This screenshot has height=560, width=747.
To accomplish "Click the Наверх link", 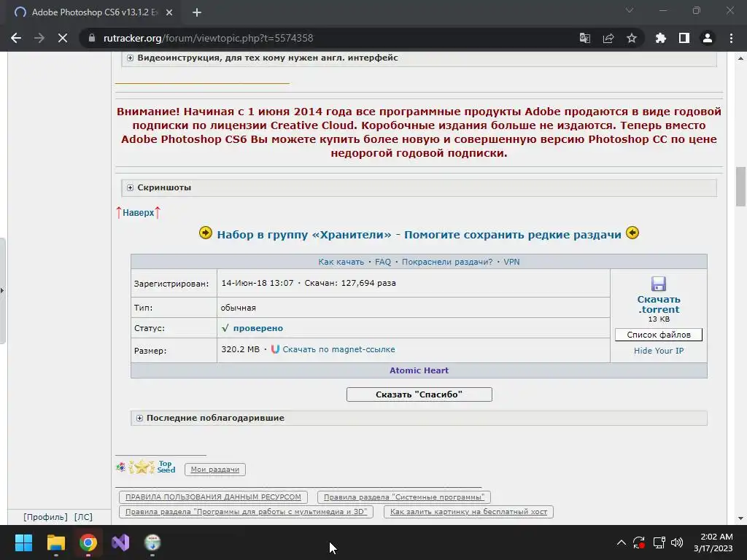I will tap(138, 212).
